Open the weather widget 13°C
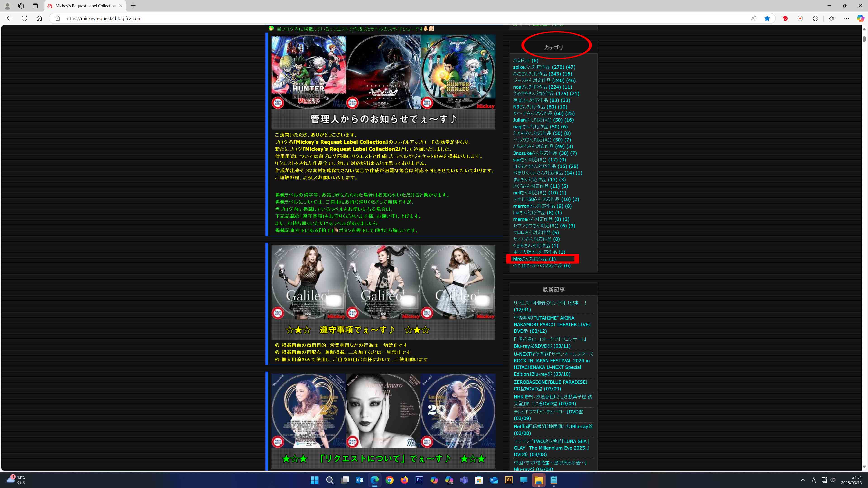Image resolution: width=868 pixels, height=488 pixels. click(16, 480)
